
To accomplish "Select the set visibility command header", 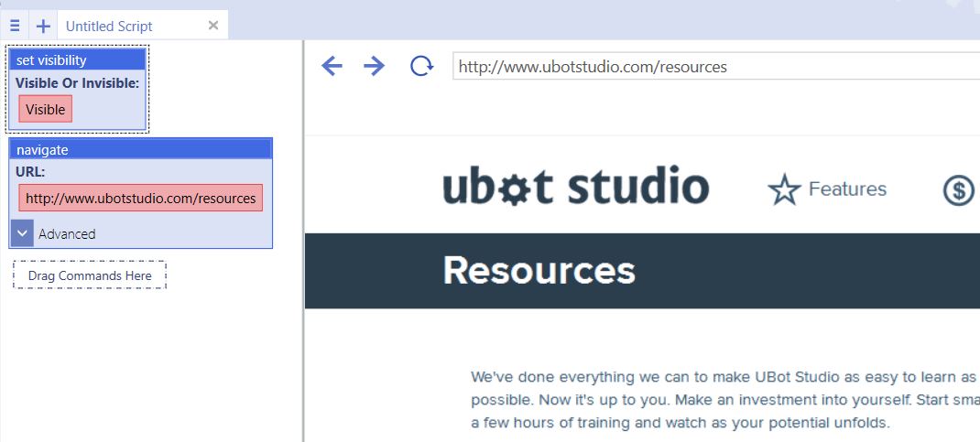I will 78,59.
